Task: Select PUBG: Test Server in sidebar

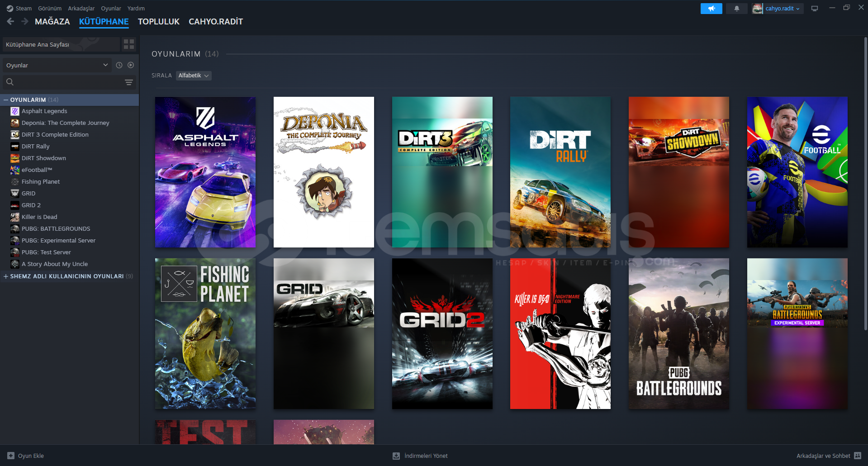Action: point(46,252)
